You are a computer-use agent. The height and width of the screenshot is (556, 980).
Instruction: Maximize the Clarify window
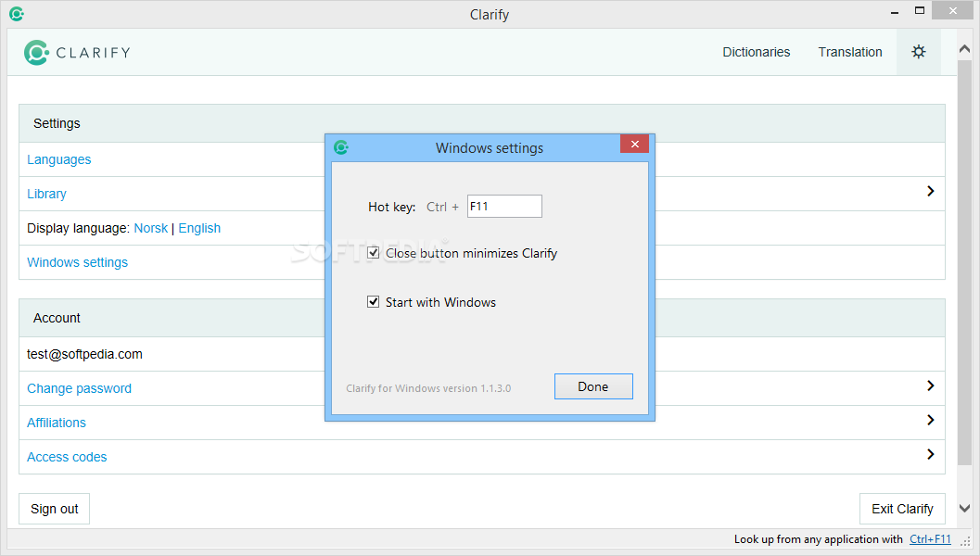point(920,10)
